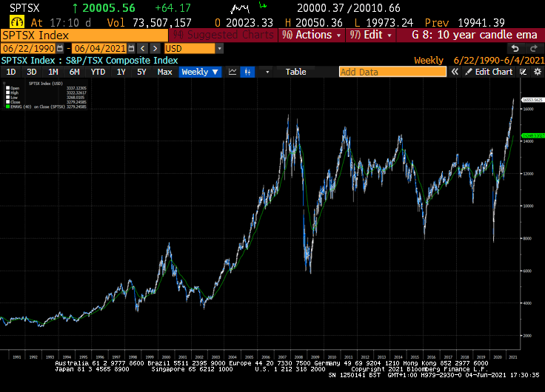
Task: Click the previous close value 19941.39
Action: (481, 23)
